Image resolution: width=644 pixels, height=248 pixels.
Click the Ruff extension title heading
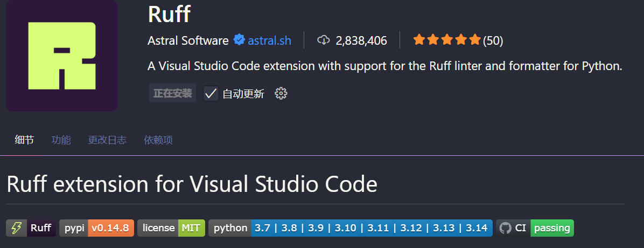point(169,14)
